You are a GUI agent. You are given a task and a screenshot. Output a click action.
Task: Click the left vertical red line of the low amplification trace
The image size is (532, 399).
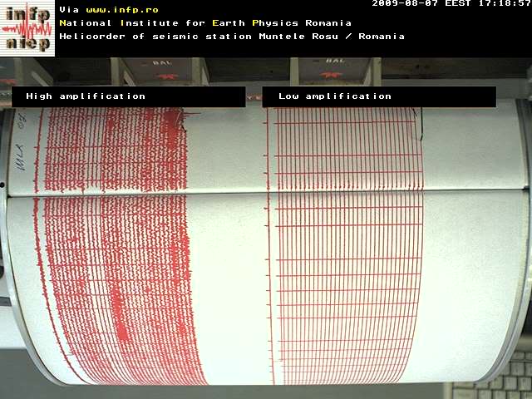pyautogui.click(x=269, y=249)
